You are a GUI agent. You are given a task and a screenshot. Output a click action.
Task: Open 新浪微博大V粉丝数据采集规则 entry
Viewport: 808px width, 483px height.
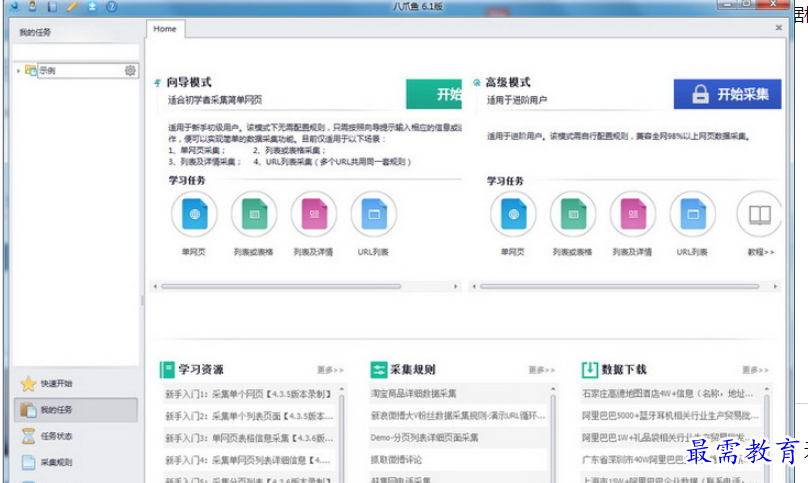click(x=459, y=415)
